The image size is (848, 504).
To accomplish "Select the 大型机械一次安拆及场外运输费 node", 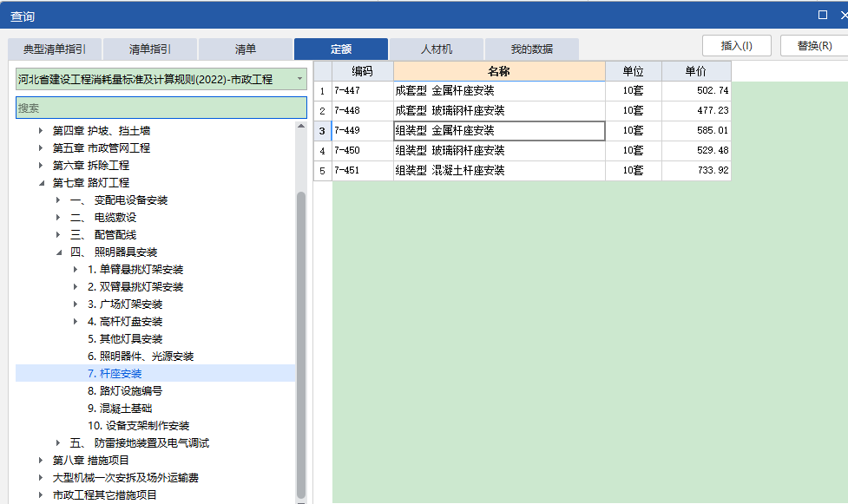I will pyautogui.click(x=127, y=477).
